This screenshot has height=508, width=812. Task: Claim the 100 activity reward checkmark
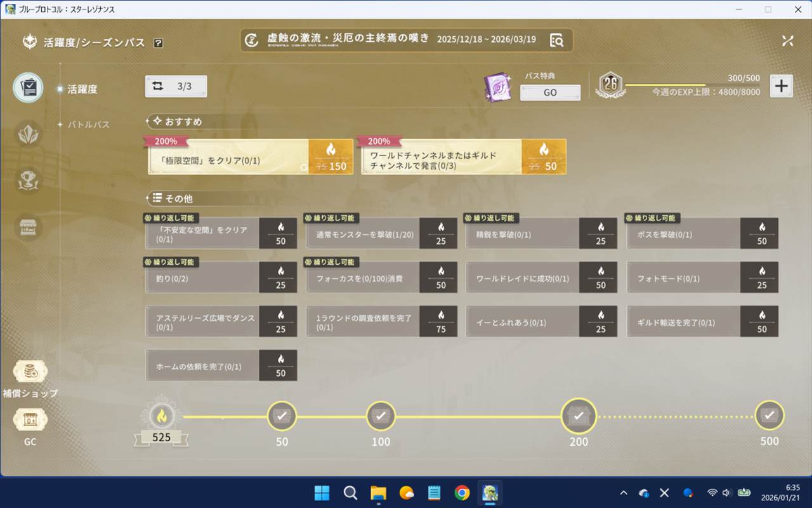pyautogui.click(x=381, y=417)
